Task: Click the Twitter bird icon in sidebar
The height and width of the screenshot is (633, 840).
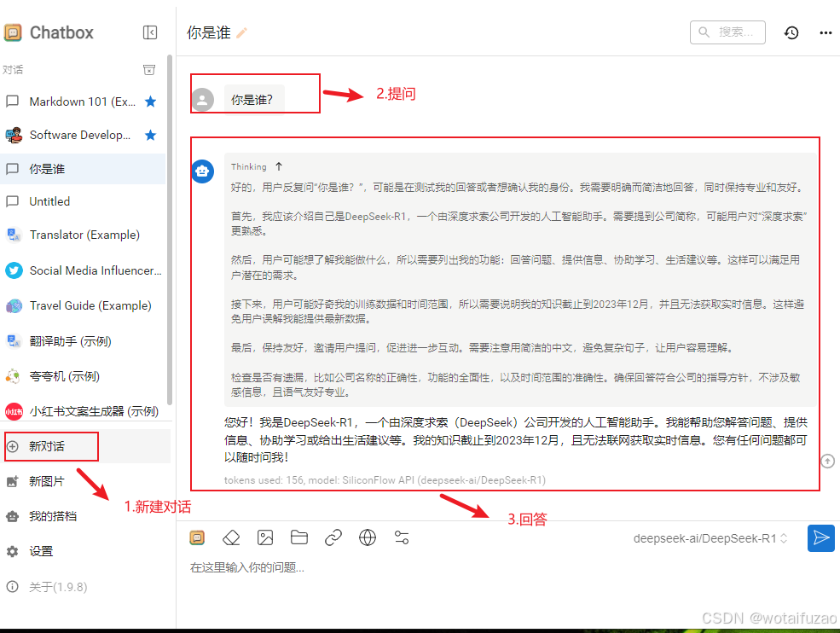Action: click(14, 270)
